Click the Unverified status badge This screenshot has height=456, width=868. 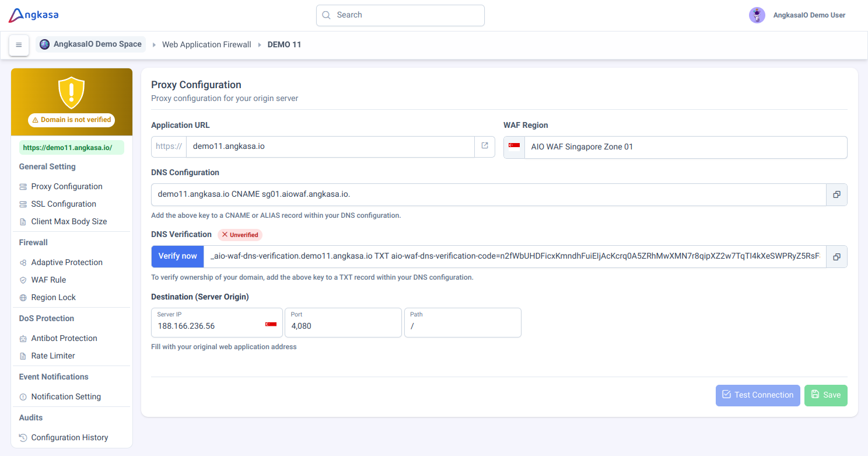(x=240, y=235)
